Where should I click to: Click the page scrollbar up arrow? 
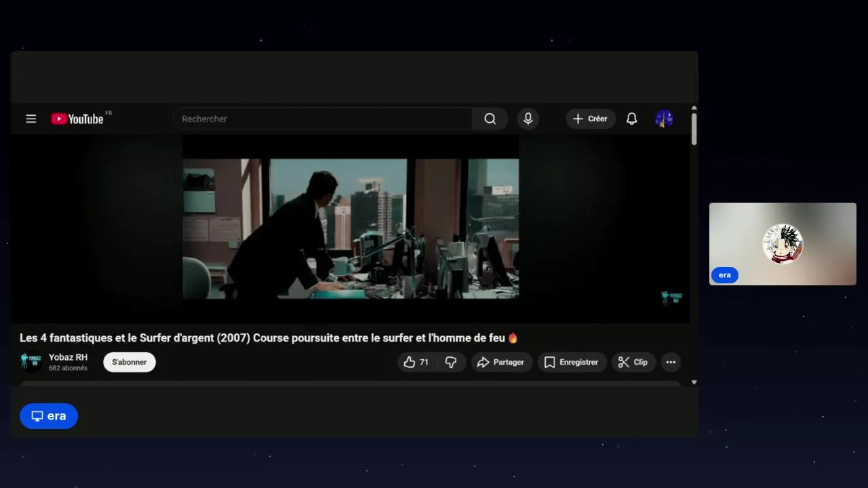(694, 108)
